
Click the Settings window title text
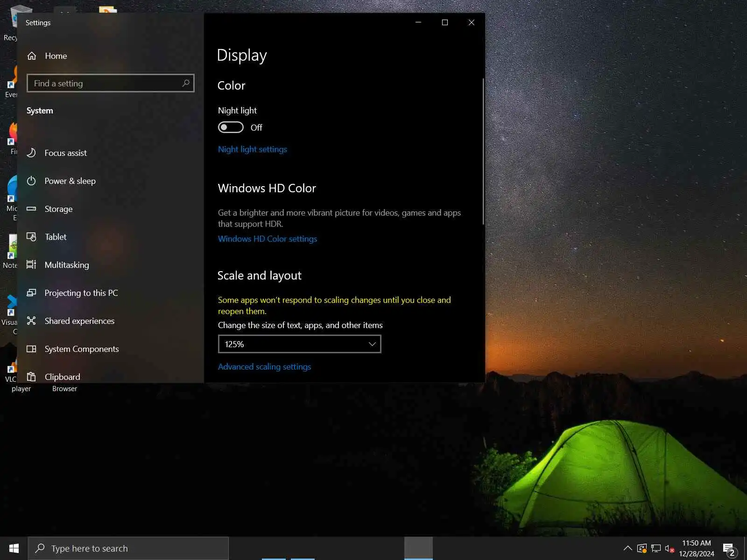click(38, 23)
